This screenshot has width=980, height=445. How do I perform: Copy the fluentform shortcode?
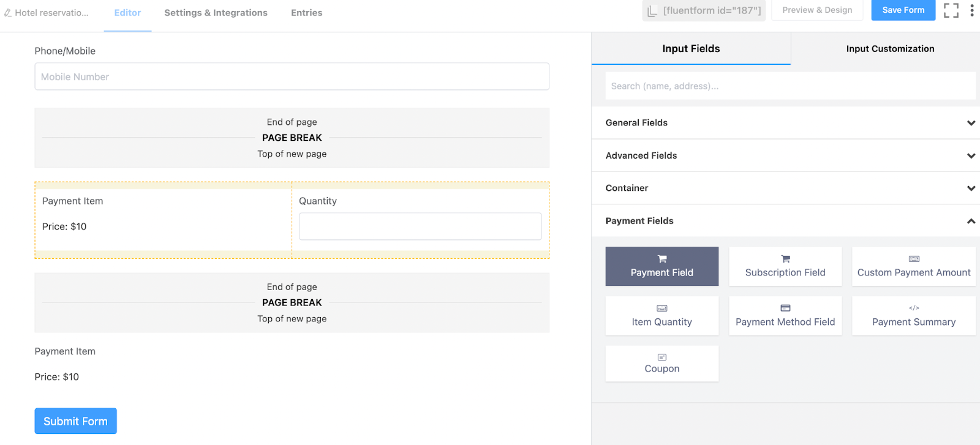(x=704, y=10)
